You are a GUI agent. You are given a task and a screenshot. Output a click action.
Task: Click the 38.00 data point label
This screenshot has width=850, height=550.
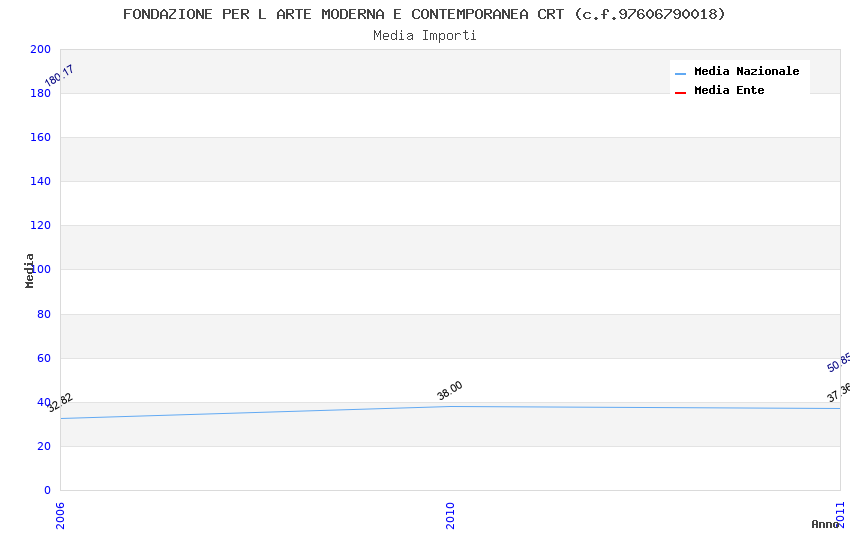(x=449, y=391)
